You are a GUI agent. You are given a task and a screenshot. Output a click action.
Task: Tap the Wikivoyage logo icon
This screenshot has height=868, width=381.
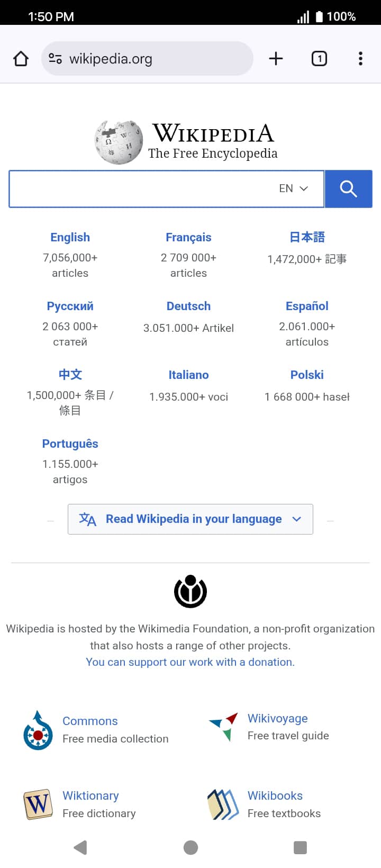[223, 726]
